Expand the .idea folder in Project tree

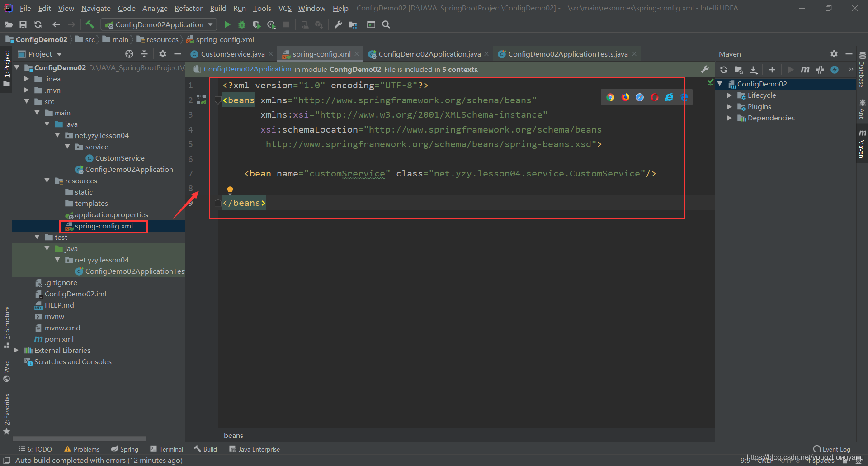tap(27, 79)
